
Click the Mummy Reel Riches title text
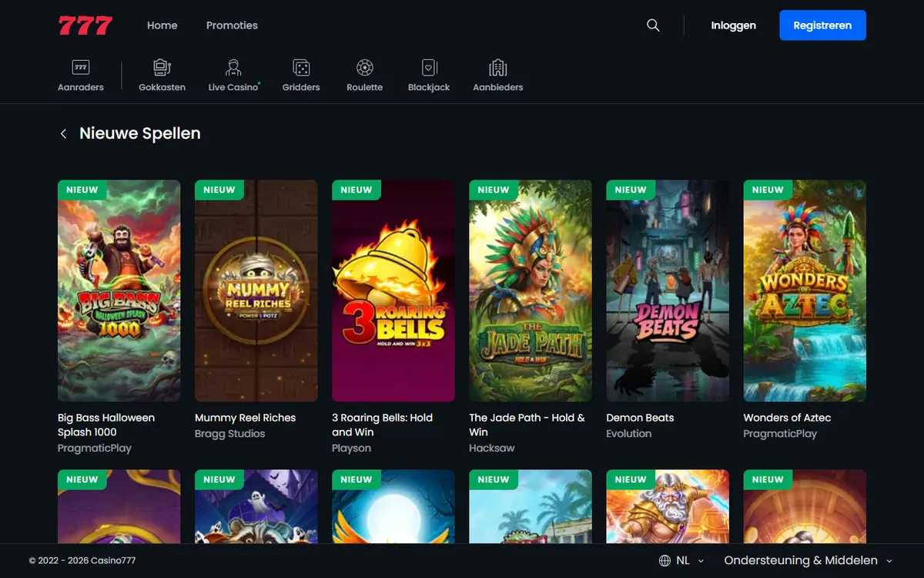245,418
